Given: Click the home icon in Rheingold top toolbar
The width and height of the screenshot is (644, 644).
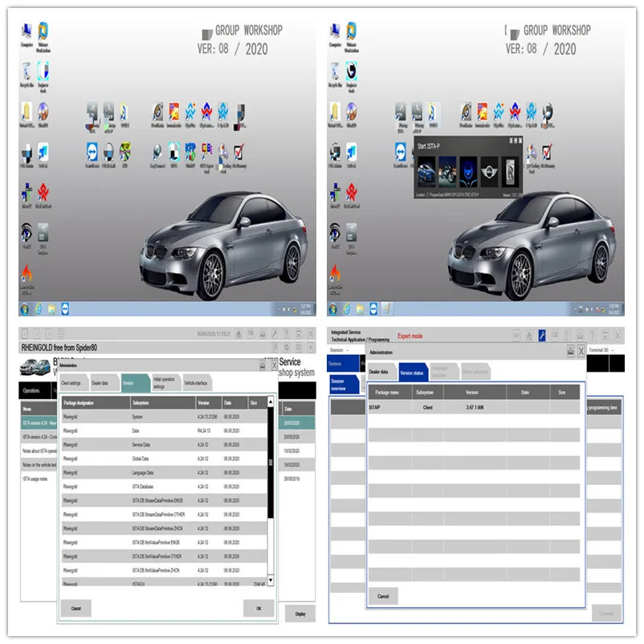Looking at the screenshot, I should (x=238, y=333).
